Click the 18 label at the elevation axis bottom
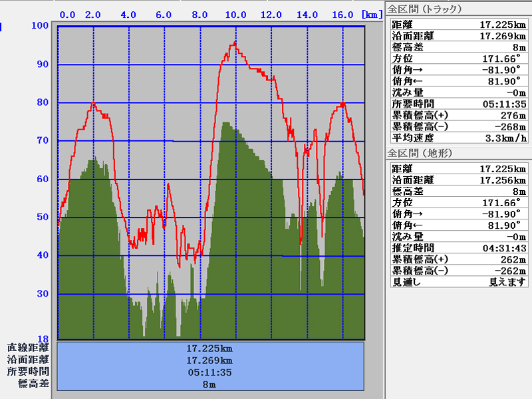 (43, 338)
